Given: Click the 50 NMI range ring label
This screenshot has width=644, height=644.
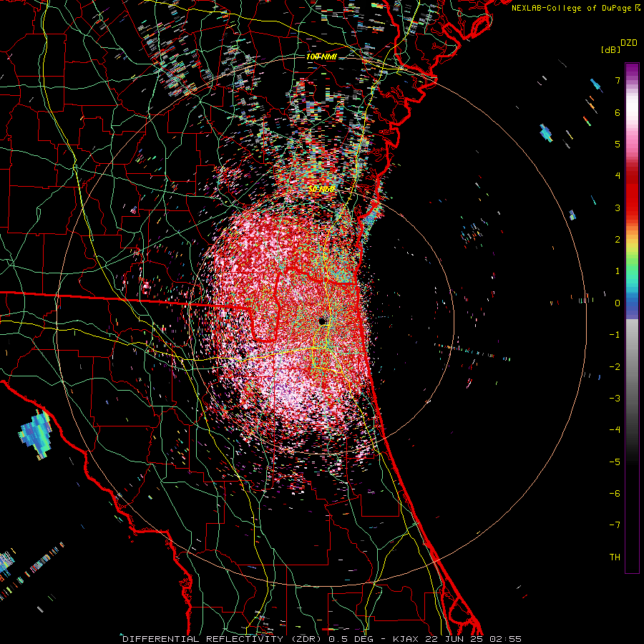Looking at the screenshot, I should 321,189.
